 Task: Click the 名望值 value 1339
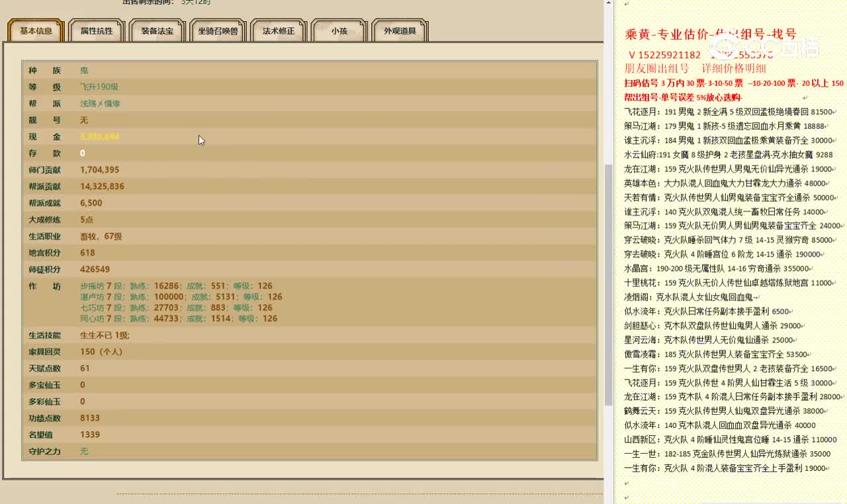click(90, 434)
